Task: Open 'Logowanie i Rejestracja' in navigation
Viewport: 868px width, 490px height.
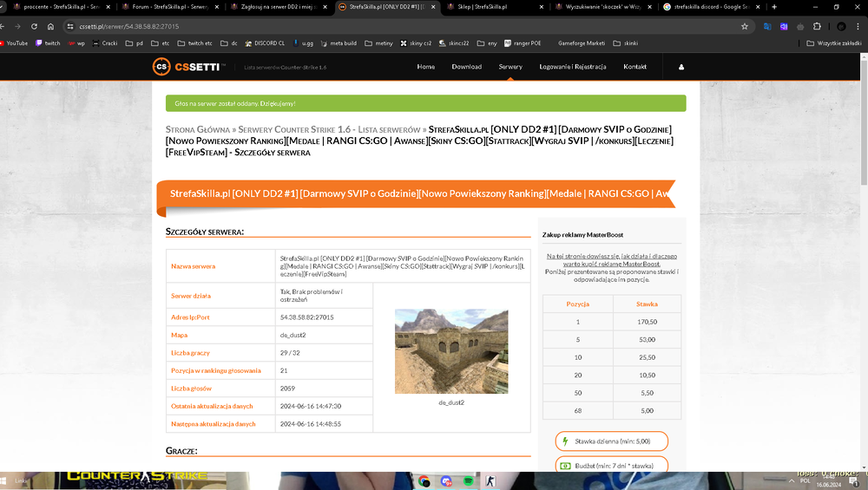Action: coord(572,67)
